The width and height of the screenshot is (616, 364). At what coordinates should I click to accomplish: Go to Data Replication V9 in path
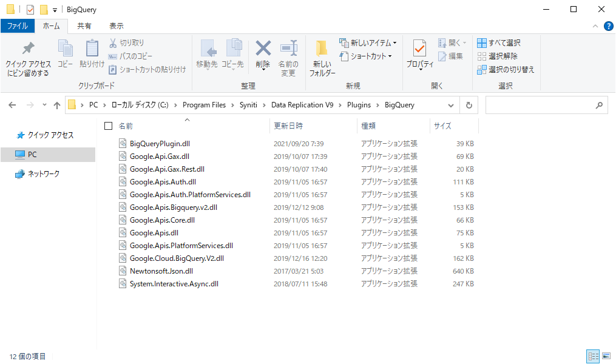tap(302, 105)
